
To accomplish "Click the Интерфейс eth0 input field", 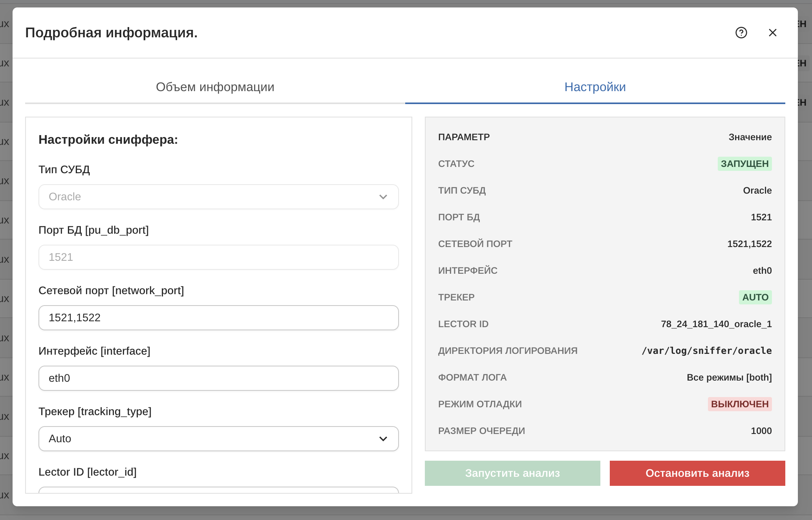I will tap(218, 378).
